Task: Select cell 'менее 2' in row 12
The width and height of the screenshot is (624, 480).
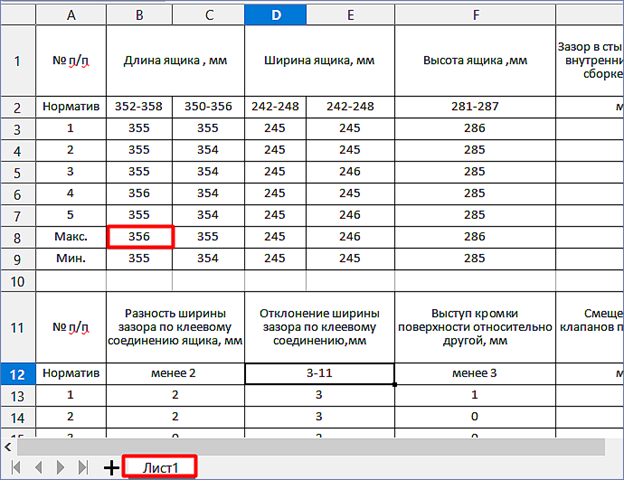Action: pyautogui.click(x=176, y=373)
